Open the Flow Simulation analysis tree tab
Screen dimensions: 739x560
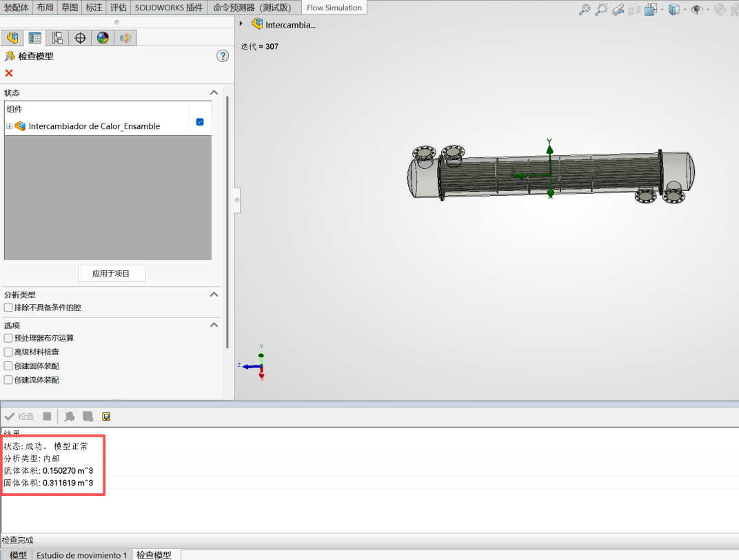pos(125,38)
